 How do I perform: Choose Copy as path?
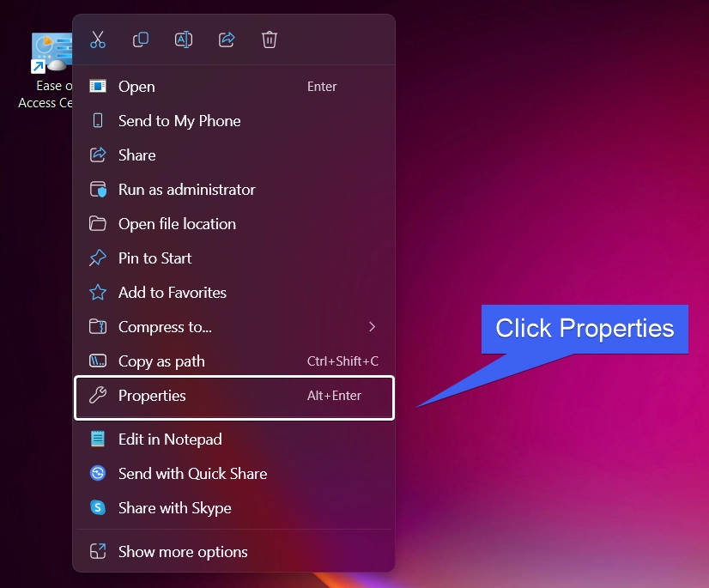point(233,361)
